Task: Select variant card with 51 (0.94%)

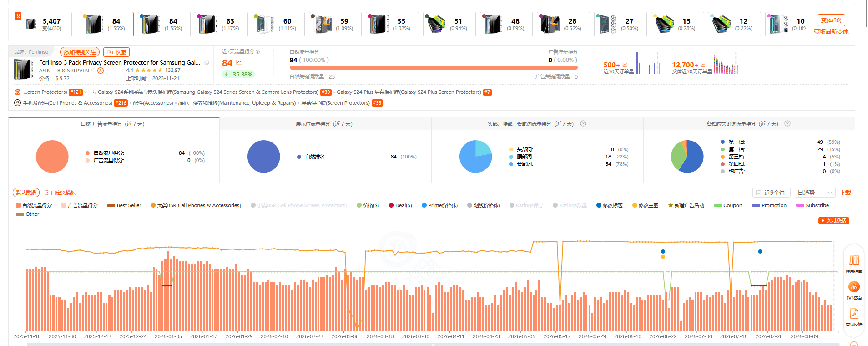Action: coord(449,24)
